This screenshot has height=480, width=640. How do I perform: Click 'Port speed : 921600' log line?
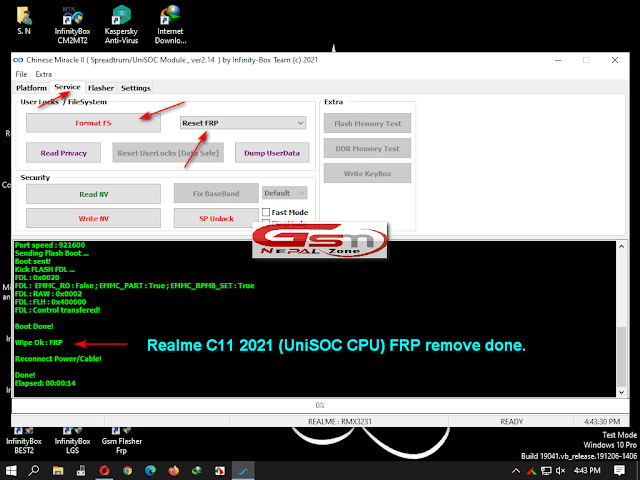(50, 245)
